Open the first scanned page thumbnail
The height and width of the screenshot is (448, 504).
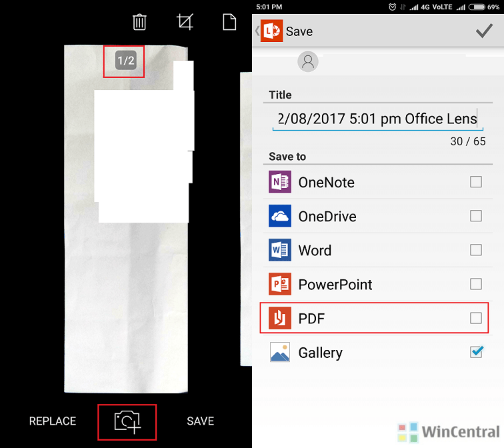tap(126, 219)
